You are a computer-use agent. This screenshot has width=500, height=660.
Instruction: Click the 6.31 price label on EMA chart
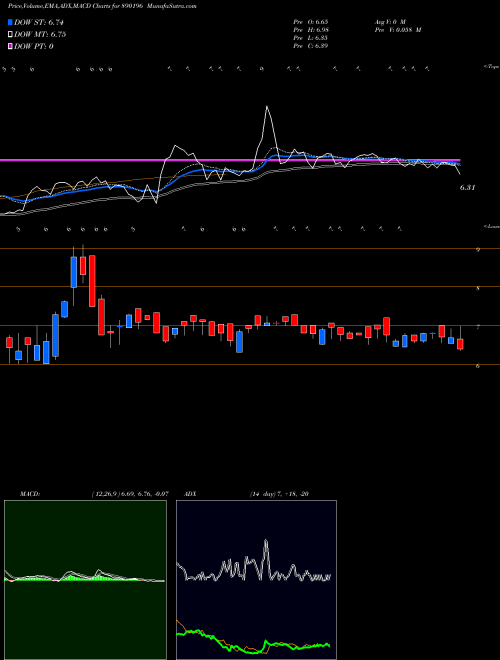click(x=467, y=188)
